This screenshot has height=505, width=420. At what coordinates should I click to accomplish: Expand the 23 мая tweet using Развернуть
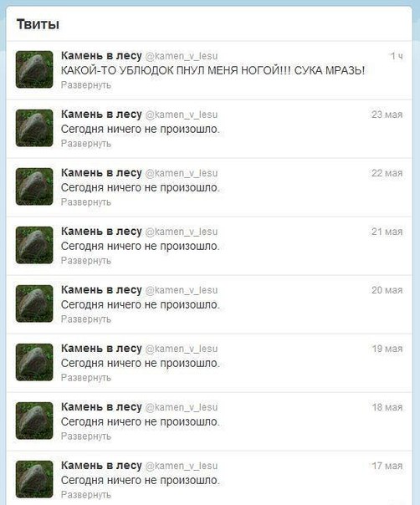tap(86, 144)
